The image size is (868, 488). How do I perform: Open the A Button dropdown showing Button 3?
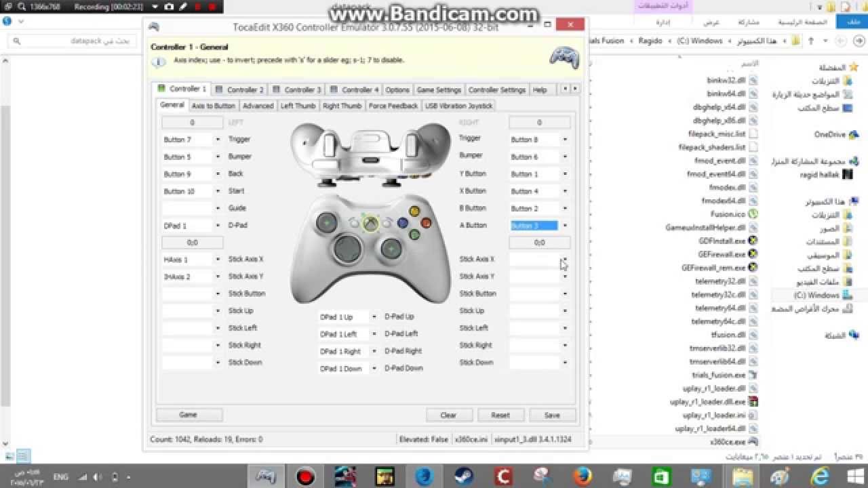(x=565, y=226)
